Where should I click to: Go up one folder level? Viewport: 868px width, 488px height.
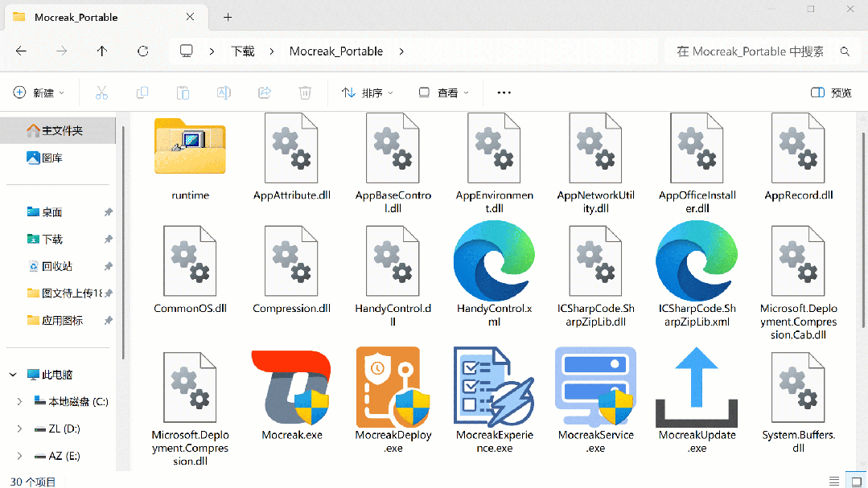pos(102,51)
